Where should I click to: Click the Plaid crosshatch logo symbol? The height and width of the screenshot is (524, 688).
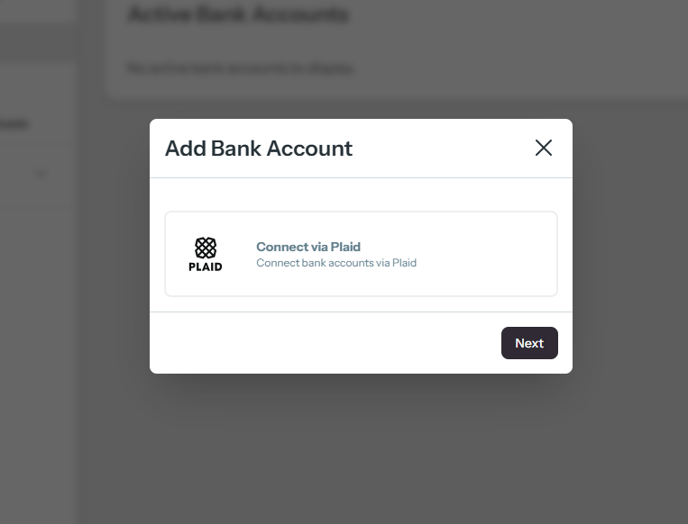click(x=205, y=248)
